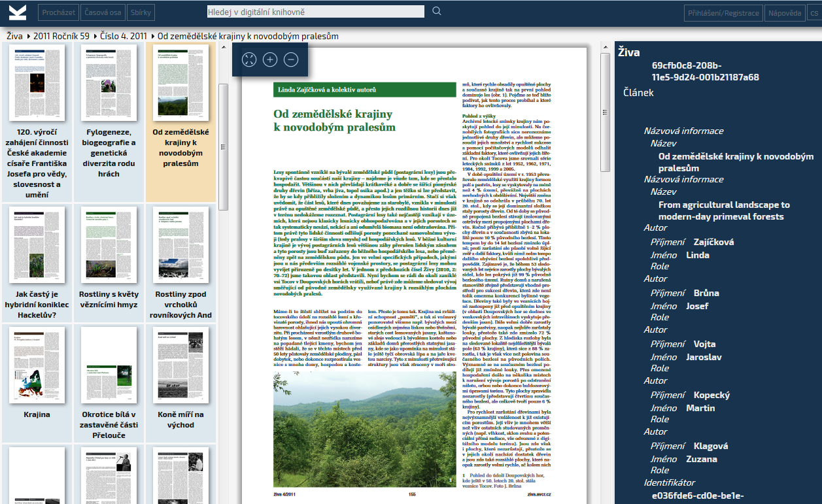Click the surname value 'Kopecký'

coord(711,395)
